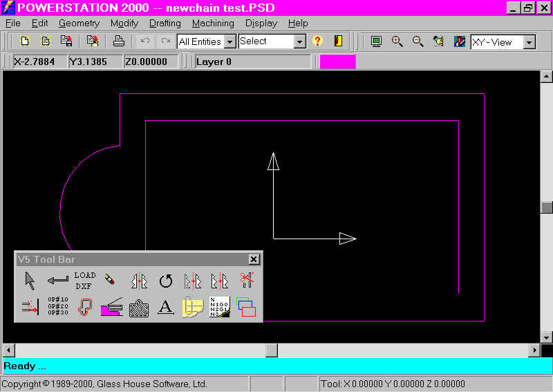Open the Geometry menu
The width and height of the screenshot is (553, 392).
click(79, 24)
